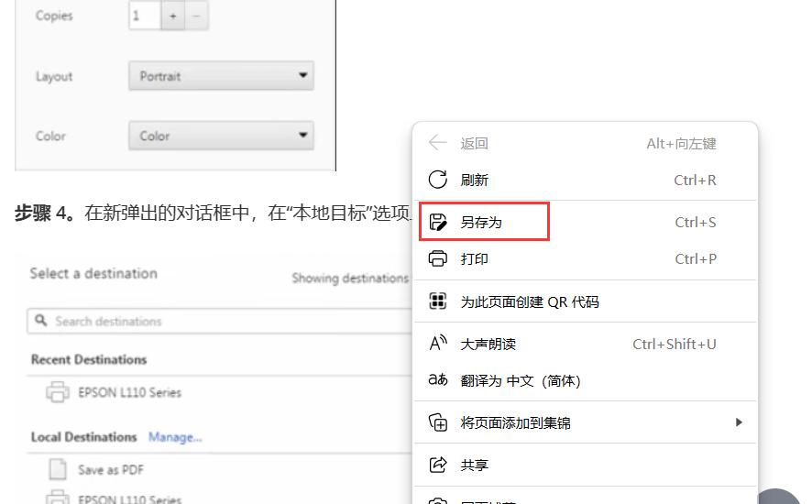Screen dimensions: 812x504
Task: Choose 为此页面创建 QR 代码
Action: (586, 301)
